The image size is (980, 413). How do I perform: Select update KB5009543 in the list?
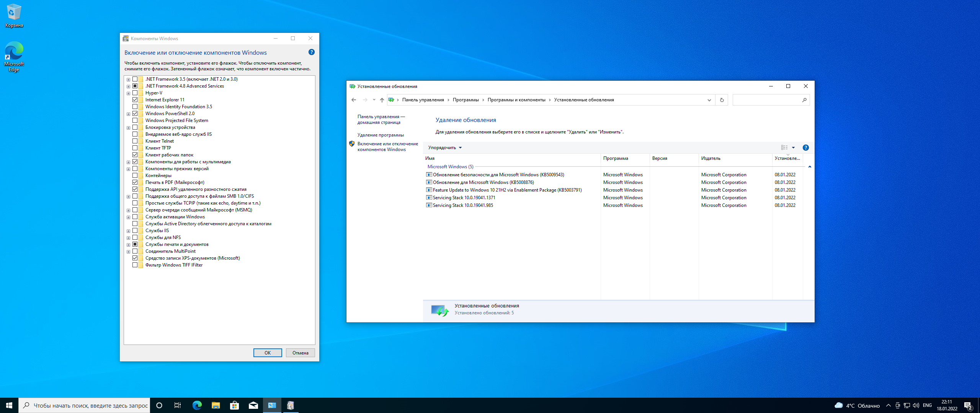tap(498, 175)
